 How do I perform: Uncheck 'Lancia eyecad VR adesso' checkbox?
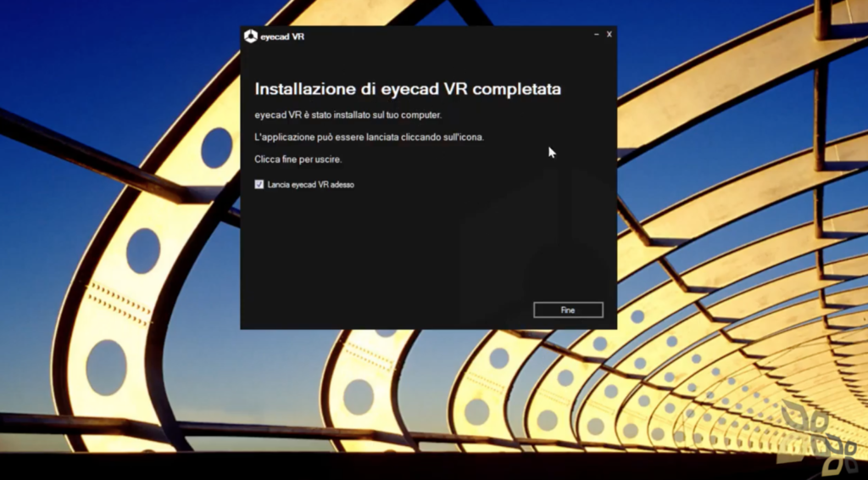259,184
